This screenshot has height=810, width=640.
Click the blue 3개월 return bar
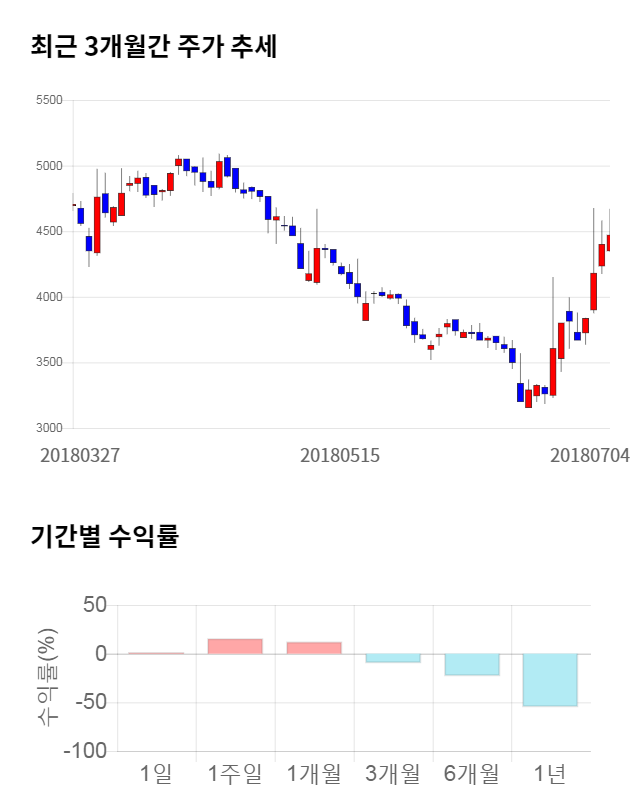point(393,658)
